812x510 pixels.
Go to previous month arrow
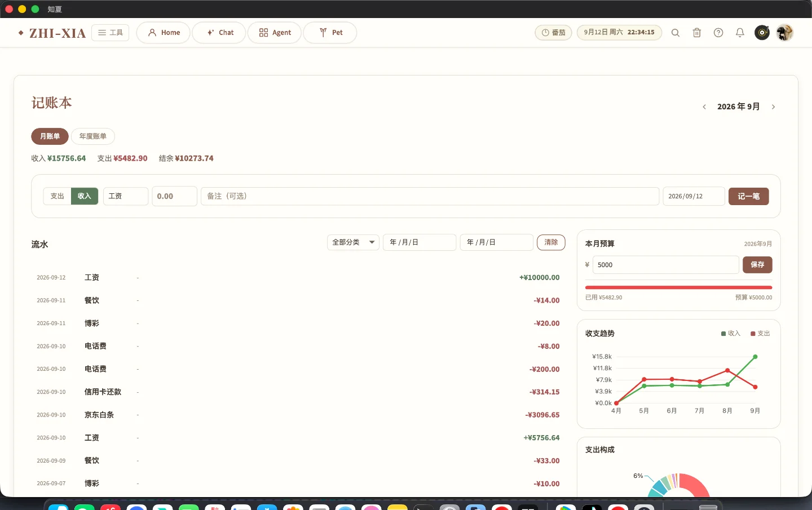coord(704,107)
